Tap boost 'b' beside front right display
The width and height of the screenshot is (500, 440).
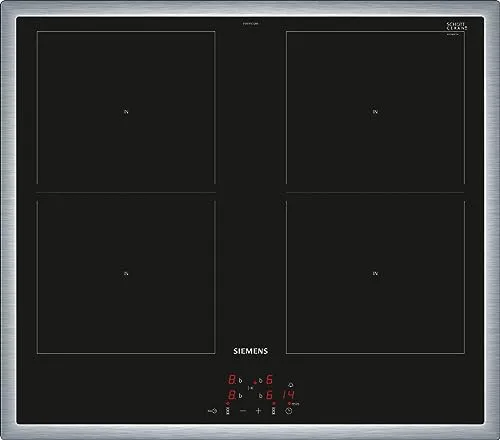pyautogui.click(x=261, y=396)
